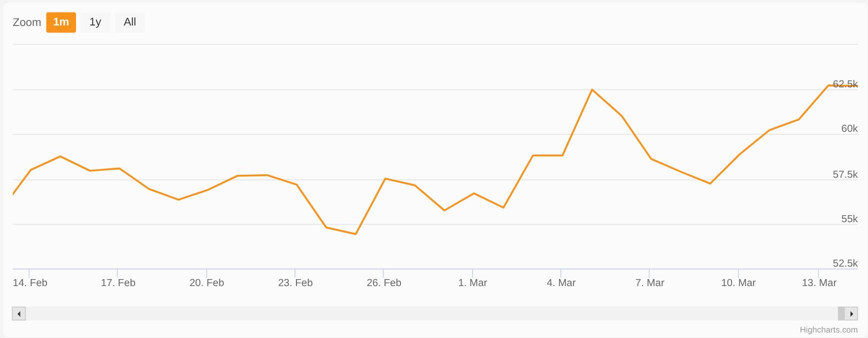Viewport: 868px width, 338px height.
Task: Click the scrollbar left arrow
Action: click(19, 314)
